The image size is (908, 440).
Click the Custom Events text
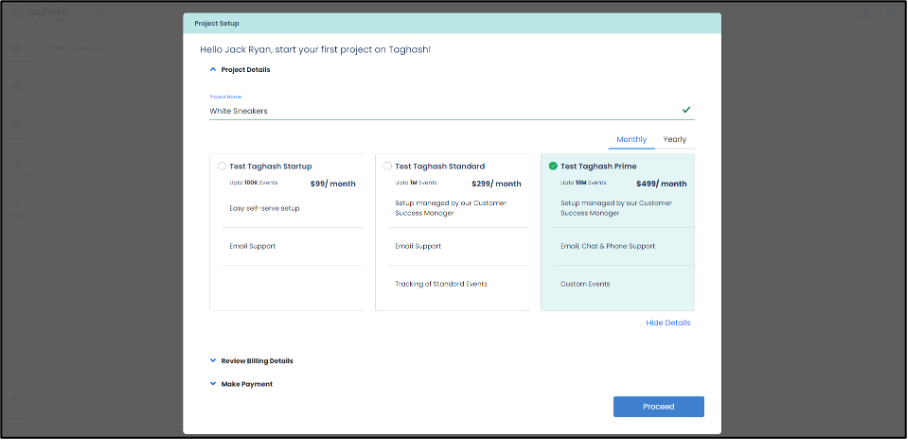pos(585,284)
